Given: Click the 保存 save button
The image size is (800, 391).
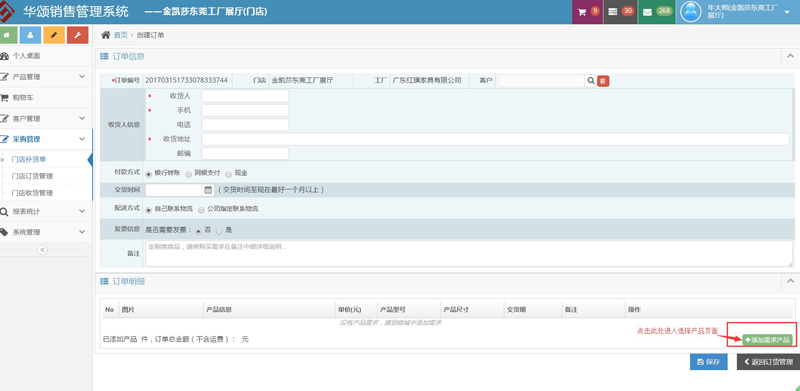Looking at the screenshot, I should pyautogui.click(x=709, y=362).
